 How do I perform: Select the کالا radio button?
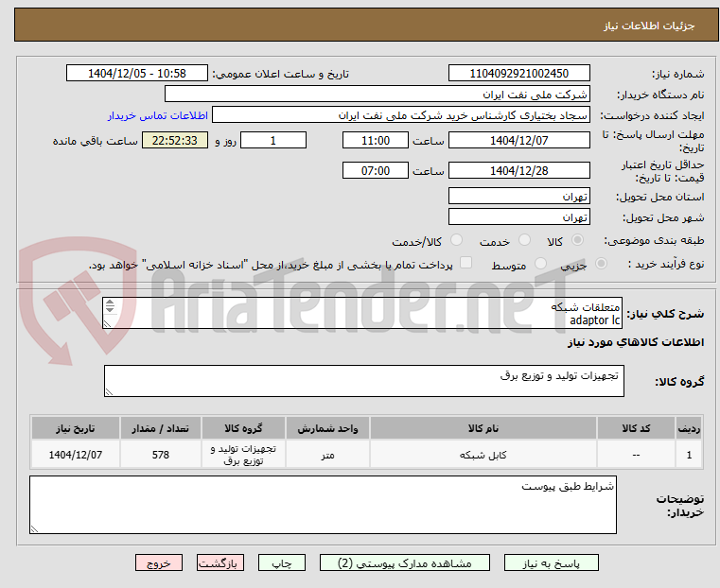point(577,240)
